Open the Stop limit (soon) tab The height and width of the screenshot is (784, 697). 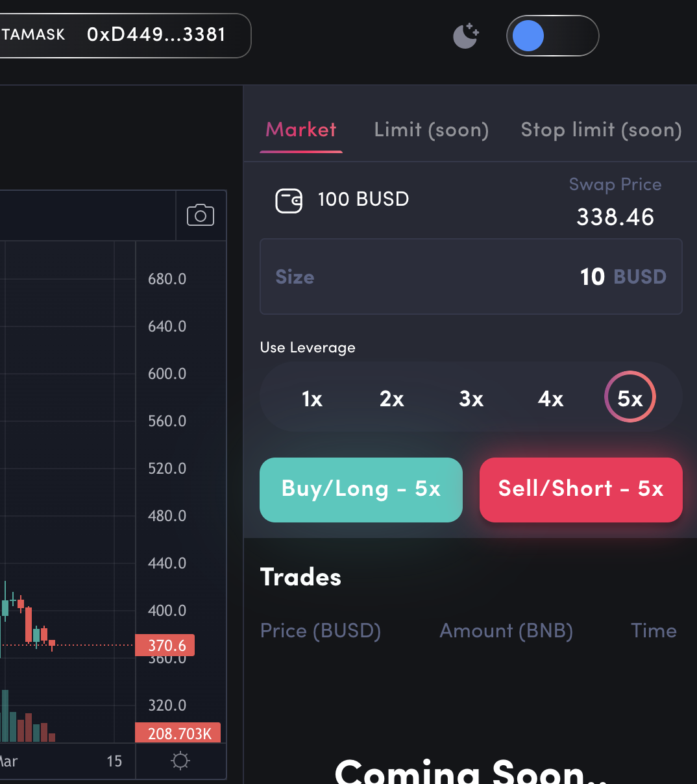coord(601,130)
